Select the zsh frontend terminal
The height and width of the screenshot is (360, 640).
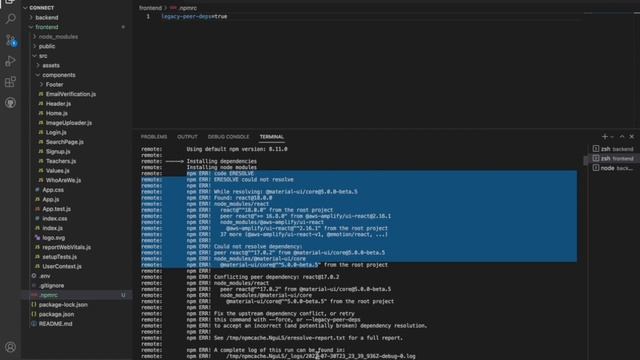pyautogui.click(x=613, y=158)
